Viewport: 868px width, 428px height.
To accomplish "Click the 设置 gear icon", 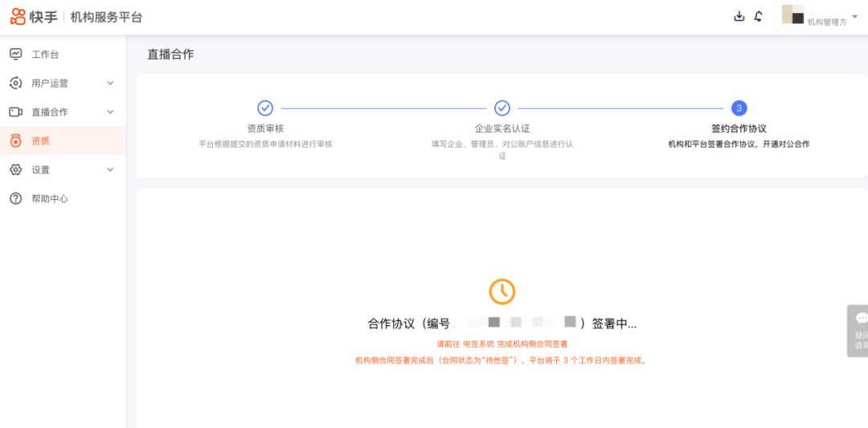I will tap(16, 169).
